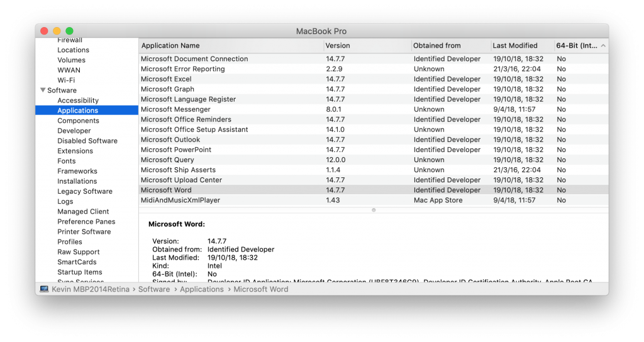The image size is (644, 342).
Task: Select the Microsoft Graph row
Action: [374, 89]
